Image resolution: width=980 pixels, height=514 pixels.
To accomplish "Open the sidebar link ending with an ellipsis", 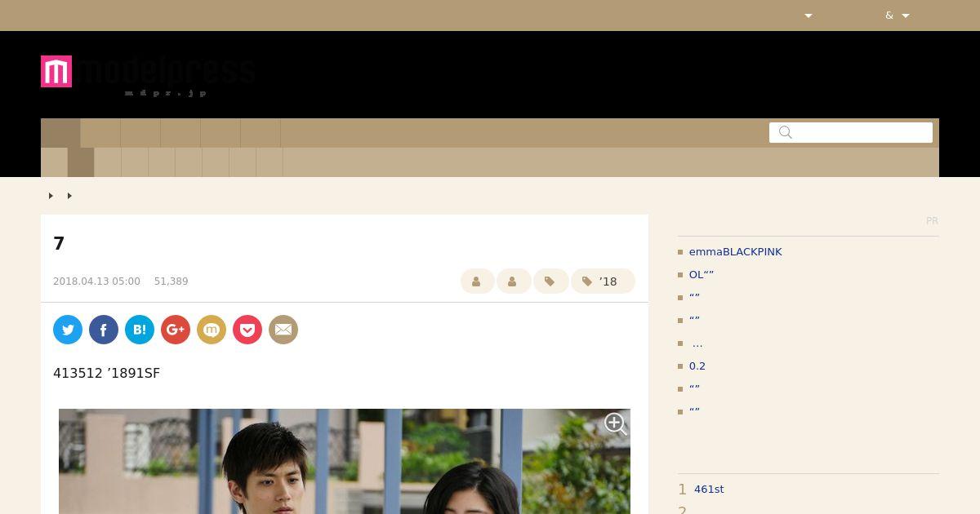I will [x=697, y=343].
